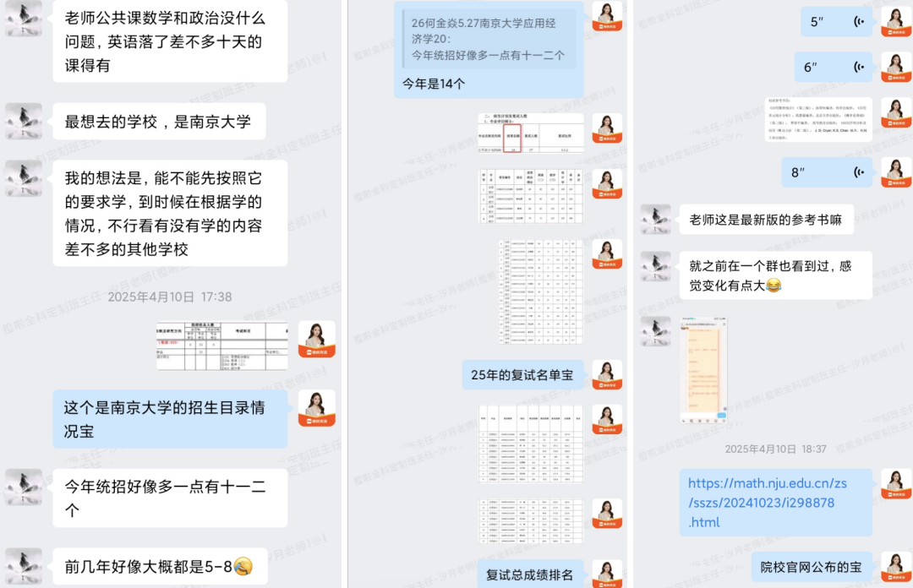913x588 pixels.
Task: Open the four-row table image below the red-boxed table
Action: (530, 196)
